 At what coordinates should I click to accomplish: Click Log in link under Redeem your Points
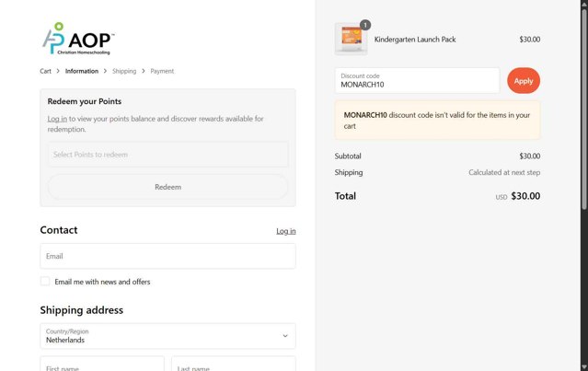(57, 119)
